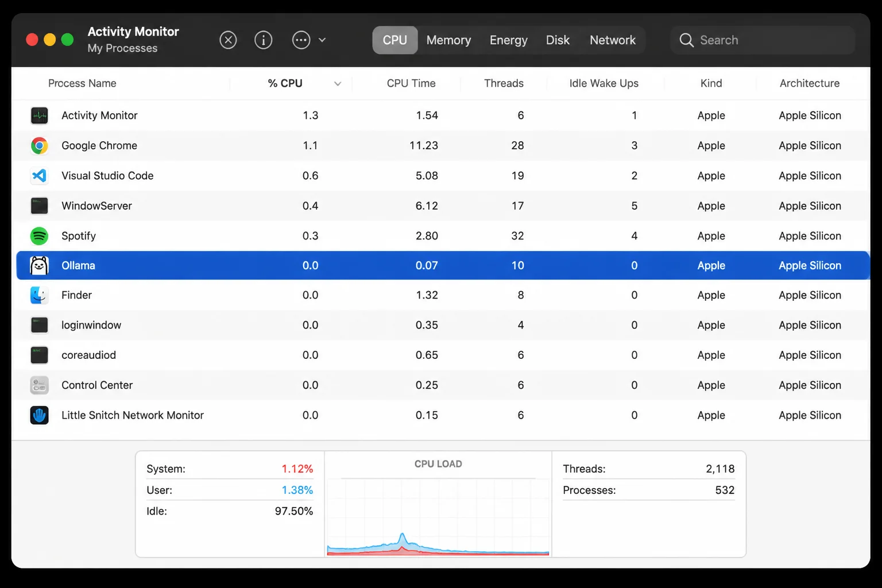Viewport: 882px width, 588px height.
Task: Click the User 1.38% value
Action: tap(297, 490)
